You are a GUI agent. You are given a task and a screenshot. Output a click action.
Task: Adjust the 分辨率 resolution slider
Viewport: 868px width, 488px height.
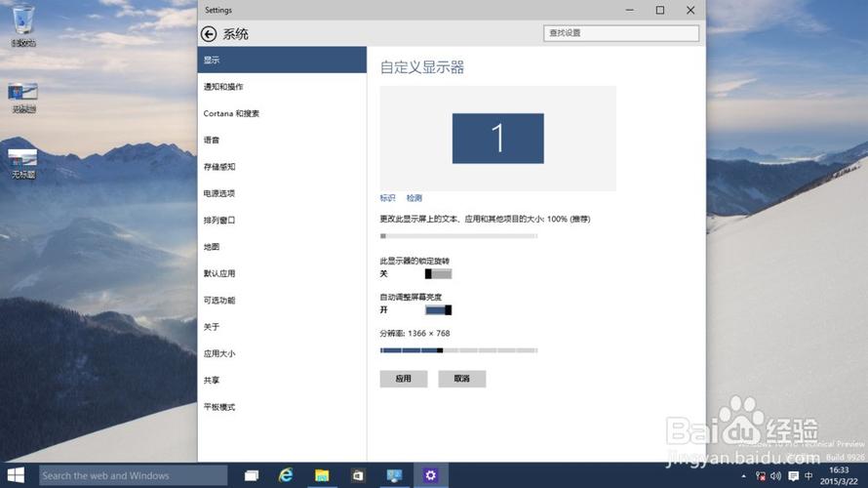coord(459,350)
